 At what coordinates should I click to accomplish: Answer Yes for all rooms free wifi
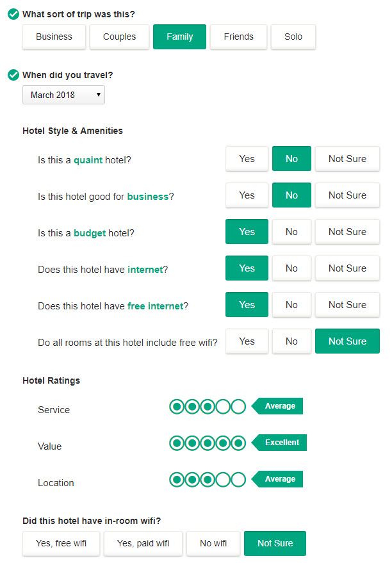[x=247, y=341]
